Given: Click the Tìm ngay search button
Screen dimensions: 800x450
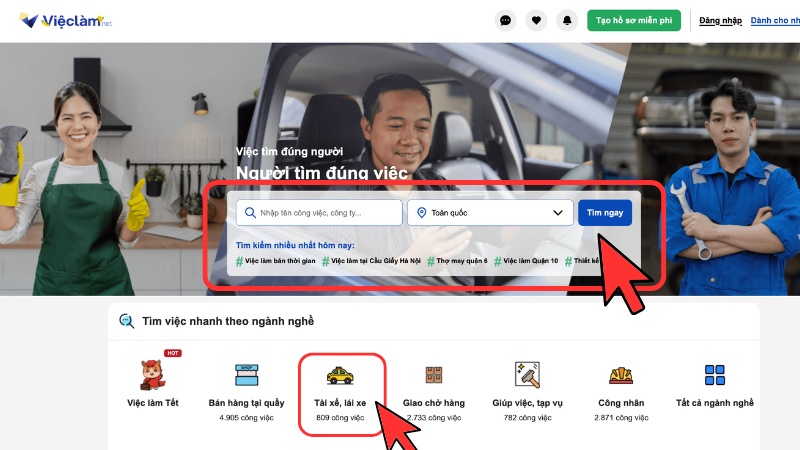Looking at the screenshot, I should (x=605, y=213).
